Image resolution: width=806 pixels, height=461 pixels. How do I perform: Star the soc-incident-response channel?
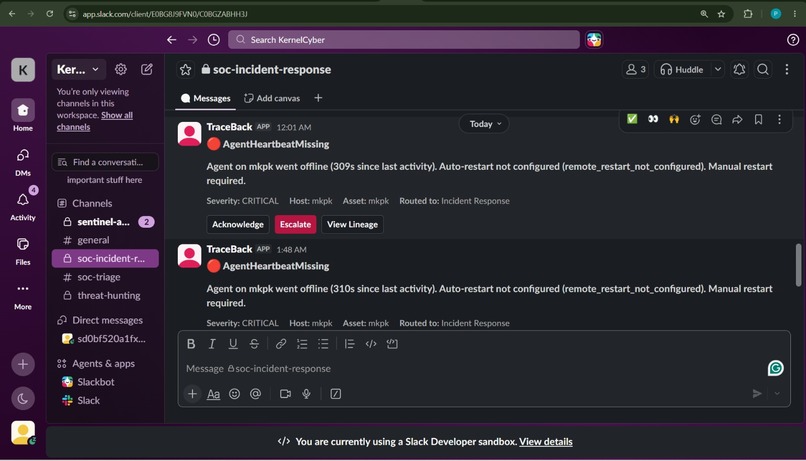(x=186, y=69)
